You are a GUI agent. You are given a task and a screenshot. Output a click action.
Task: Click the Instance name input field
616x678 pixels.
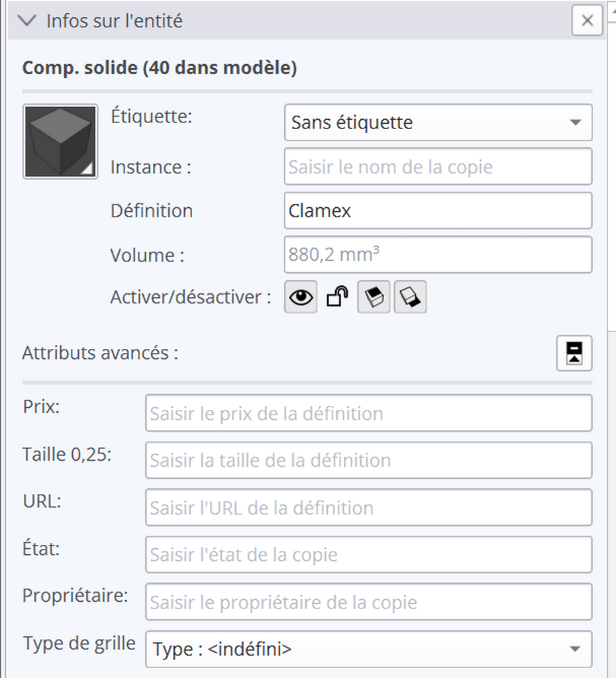438,166
